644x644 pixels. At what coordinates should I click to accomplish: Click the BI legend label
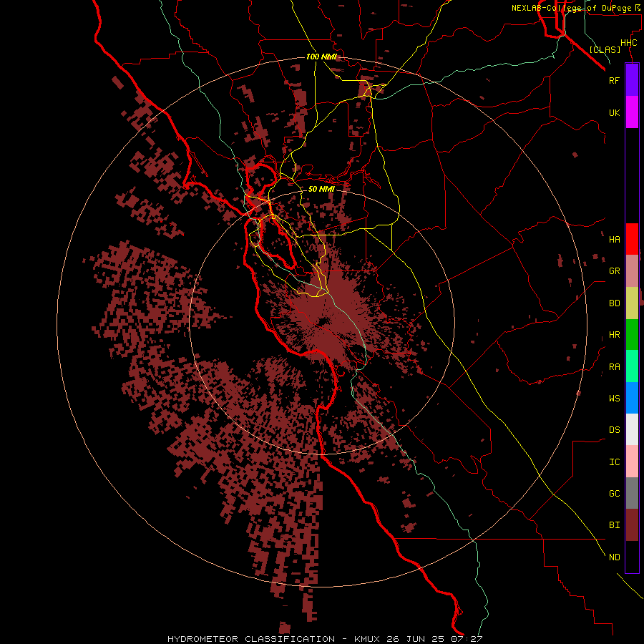614,525
